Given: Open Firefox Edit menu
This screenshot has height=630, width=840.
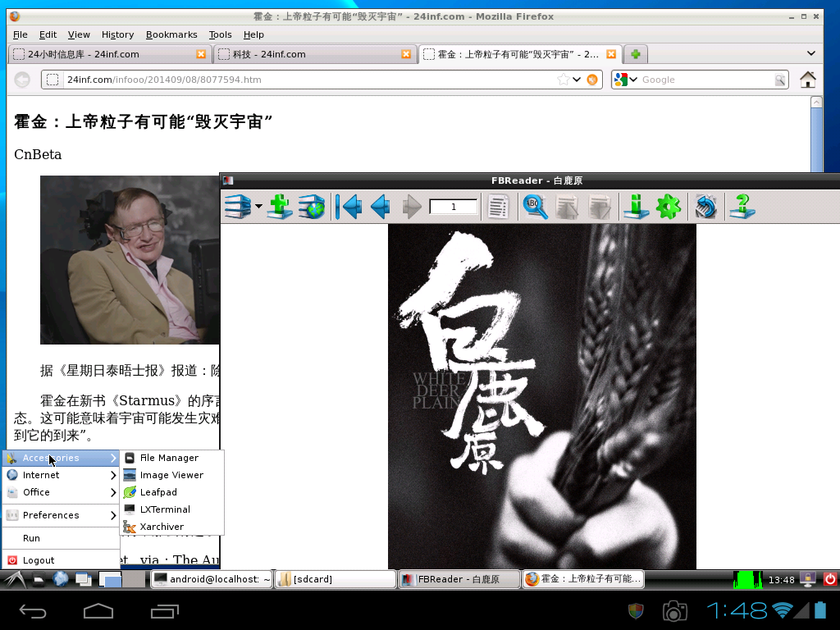Looking at the screenshot, I should pyautogui.click(x=48, y=34).
